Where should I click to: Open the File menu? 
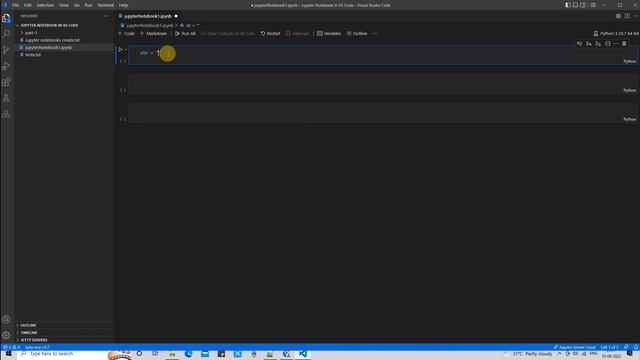pos(16,5)
